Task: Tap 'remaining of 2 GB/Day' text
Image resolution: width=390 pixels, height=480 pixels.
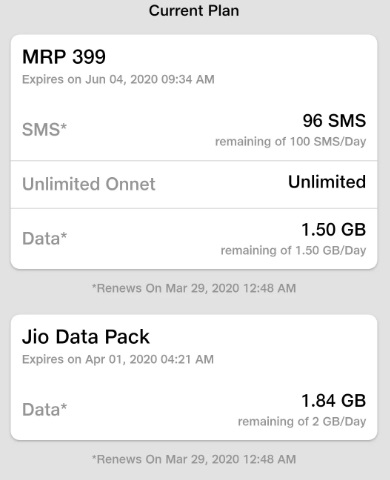Action: point(302,422)
